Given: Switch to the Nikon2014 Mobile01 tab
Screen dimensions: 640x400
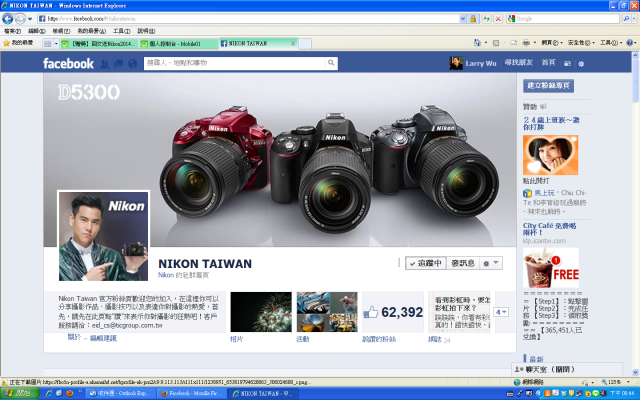Looking at the screenshot, I should 99,44.
